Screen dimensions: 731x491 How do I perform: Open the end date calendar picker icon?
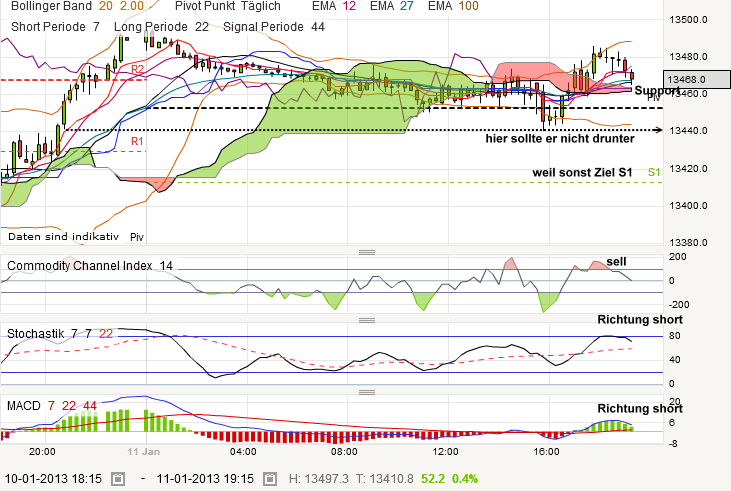point(270,478)
